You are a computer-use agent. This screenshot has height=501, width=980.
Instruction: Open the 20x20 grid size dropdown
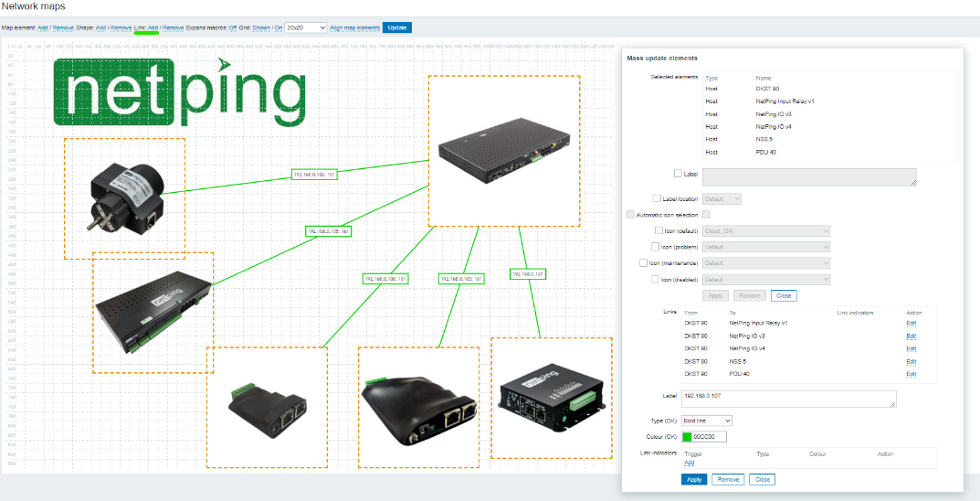coord(305,27)
